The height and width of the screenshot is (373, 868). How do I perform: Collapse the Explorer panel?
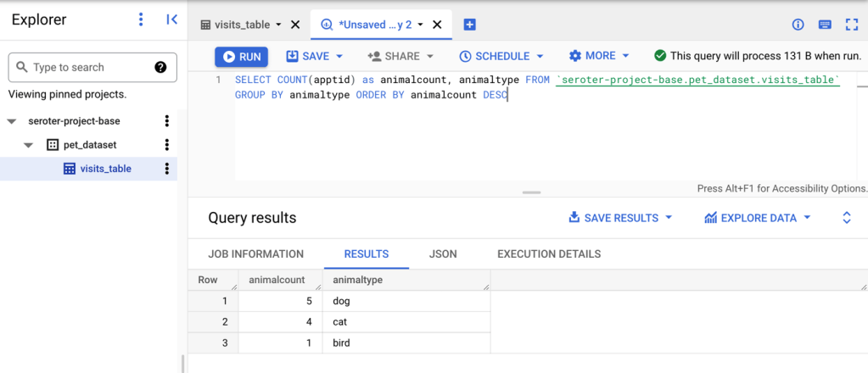(171, 19)
